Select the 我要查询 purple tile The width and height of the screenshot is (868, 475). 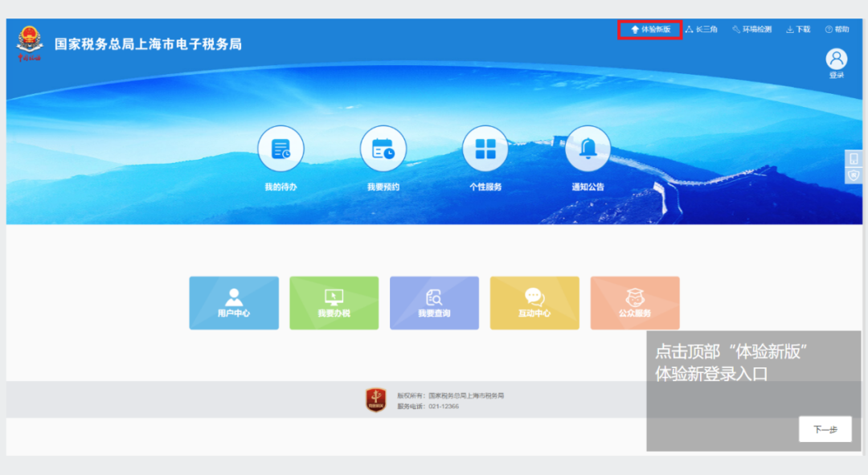[x=435, y=303]
